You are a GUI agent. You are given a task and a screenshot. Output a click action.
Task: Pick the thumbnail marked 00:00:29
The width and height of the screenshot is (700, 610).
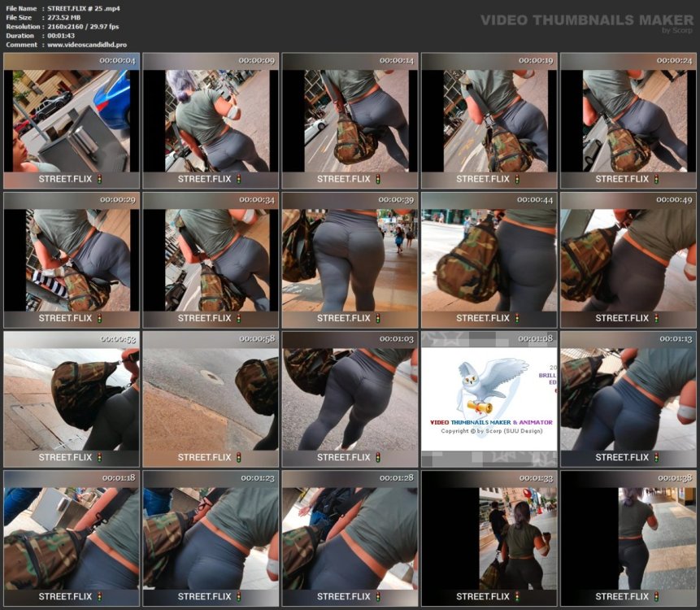point(72,260)
